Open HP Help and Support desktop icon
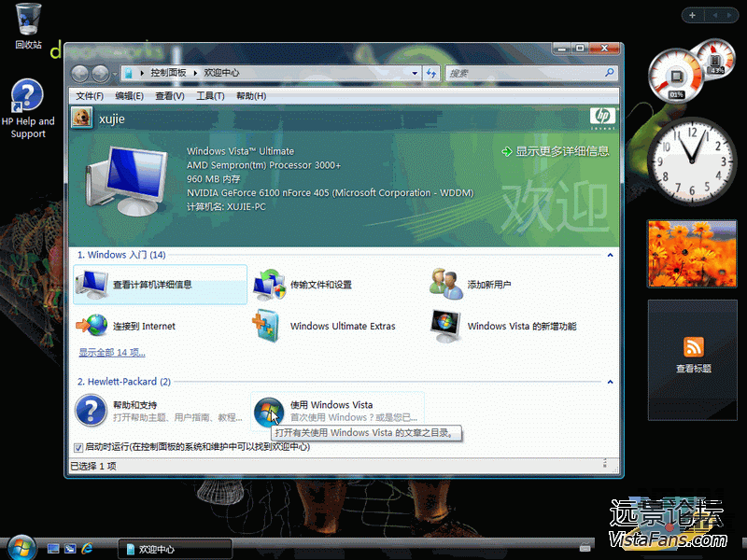 click(x=28, y=97)
